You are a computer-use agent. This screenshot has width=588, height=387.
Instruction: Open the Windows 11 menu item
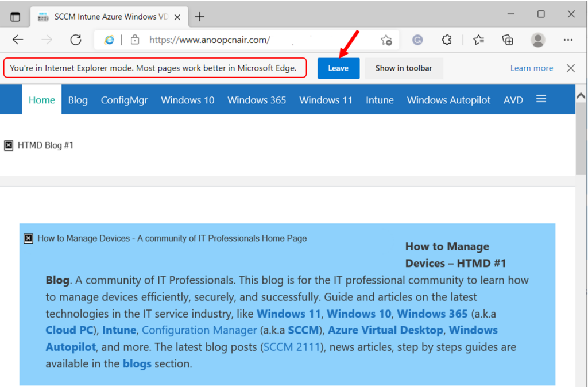pyautogui.click(x=326, y=100)
